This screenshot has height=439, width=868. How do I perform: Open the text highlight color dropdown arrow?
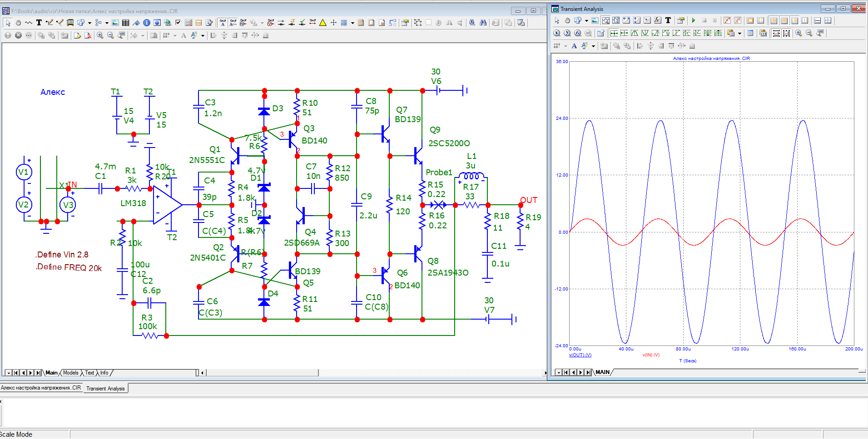point(203,35)
